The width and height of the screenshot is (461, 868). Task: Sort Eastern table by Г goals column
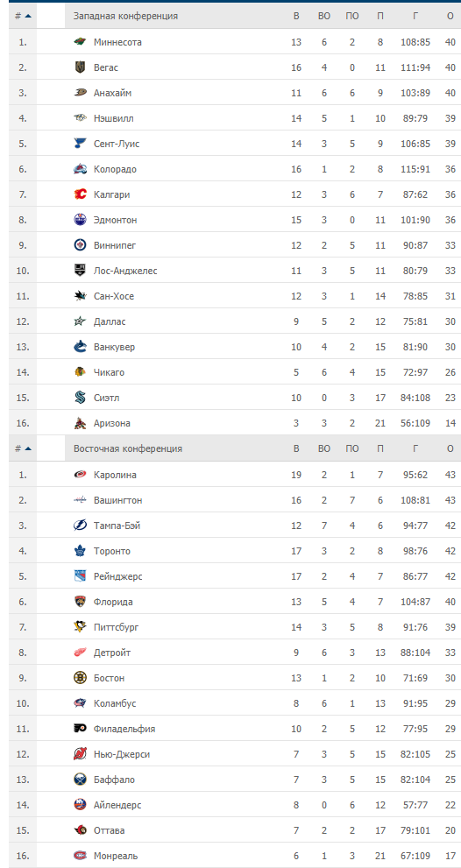[x=415, y=449]
